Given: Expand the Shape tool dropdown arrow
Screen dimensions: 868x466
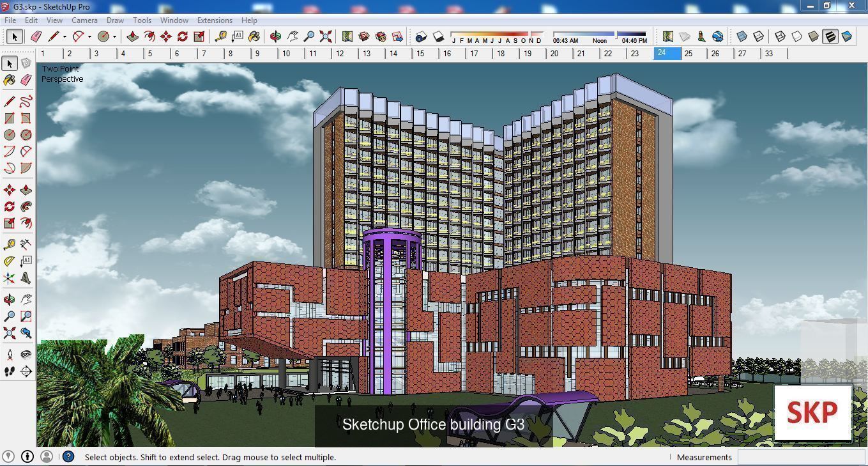Looking at the screenshot, I should coord(114,36).
